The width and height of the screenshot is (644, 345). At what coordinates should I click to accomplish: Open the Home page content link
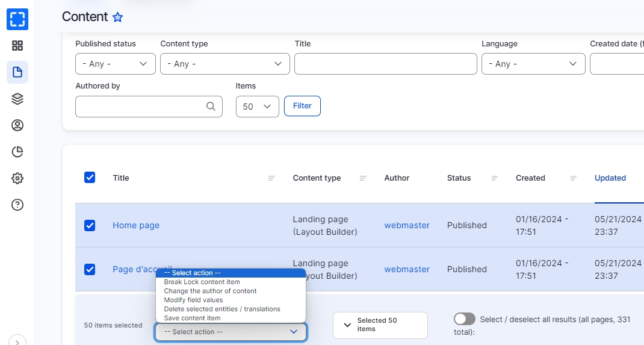click(136, 225)
